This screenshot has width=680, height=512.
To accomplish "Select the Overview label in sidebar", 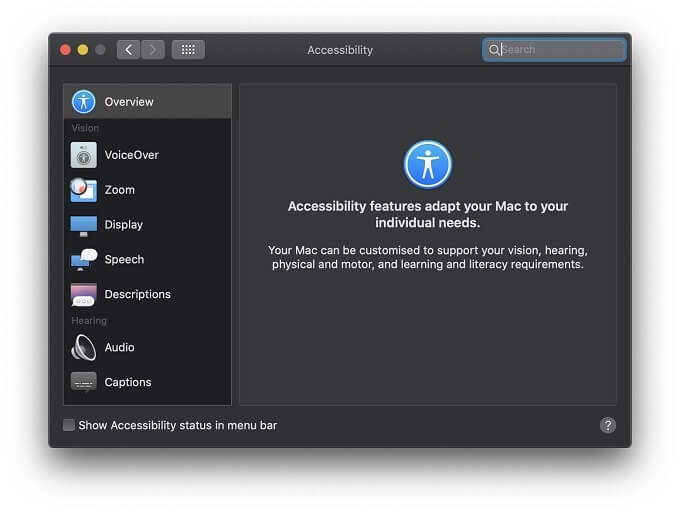I will tap(129, 102).
